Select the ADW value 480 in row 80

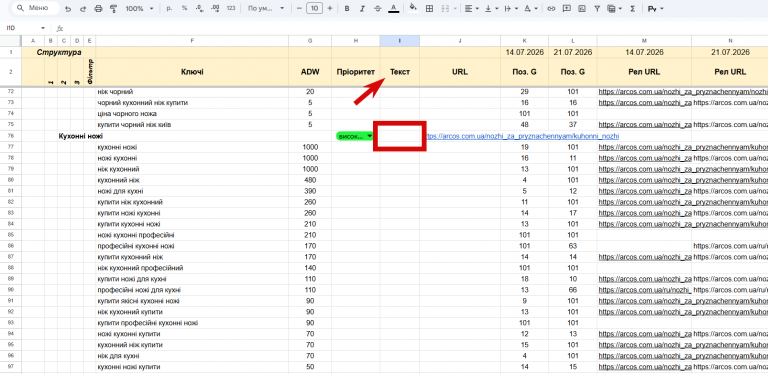pos(310,180)
